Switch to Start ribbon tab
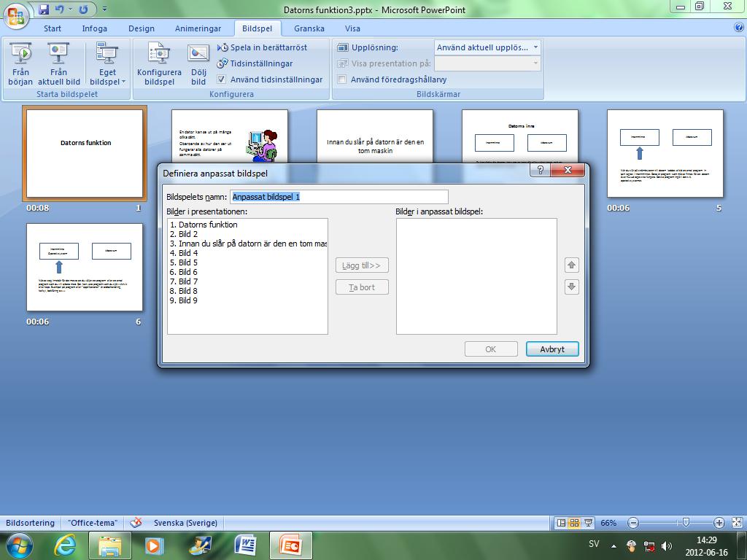The image size is (747, 560). [53, 28]
